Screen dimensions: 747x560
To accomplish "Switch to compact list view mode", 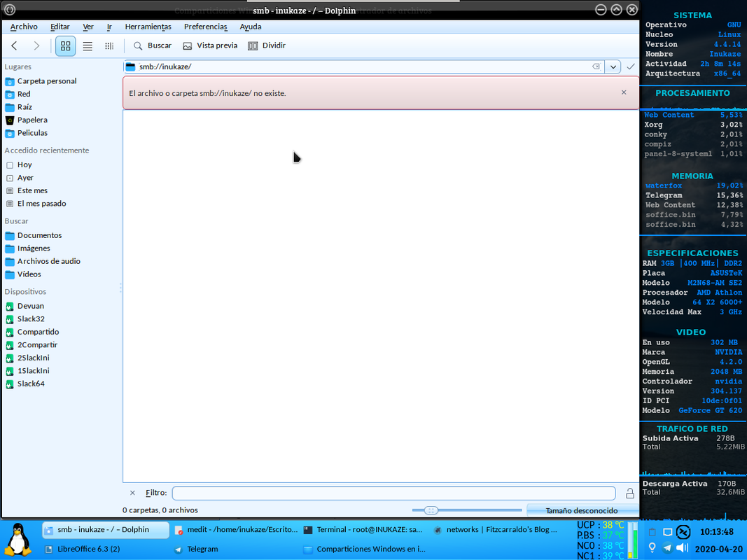I will click(x=88, y=45).
